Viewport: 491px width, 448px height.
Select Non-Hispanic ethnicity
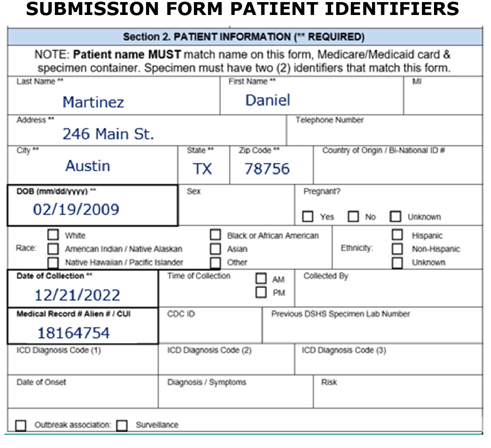pyautogui.click(x=397, y=248)
